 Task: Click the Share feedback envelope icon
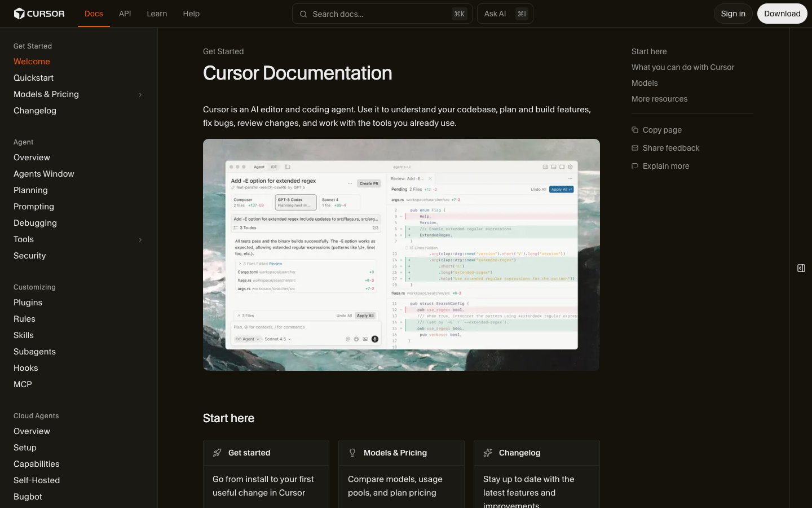click(635, 148)
